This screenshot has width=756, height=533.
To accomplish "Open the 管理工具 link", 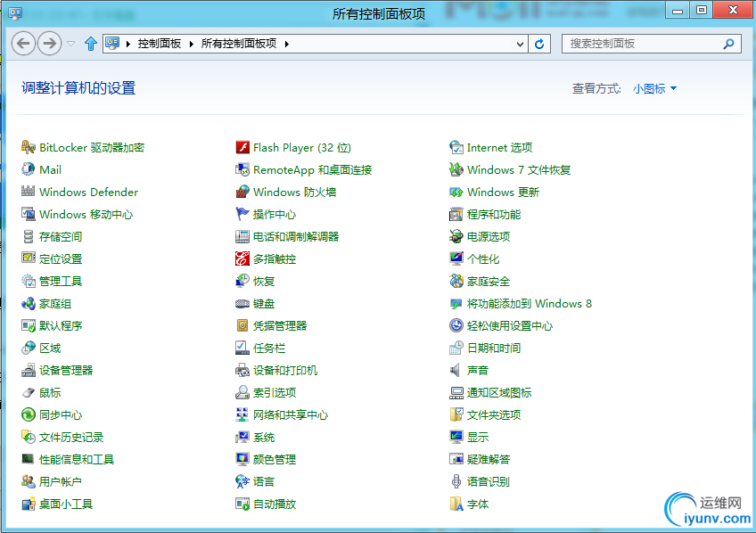I will tap(61, 281).
